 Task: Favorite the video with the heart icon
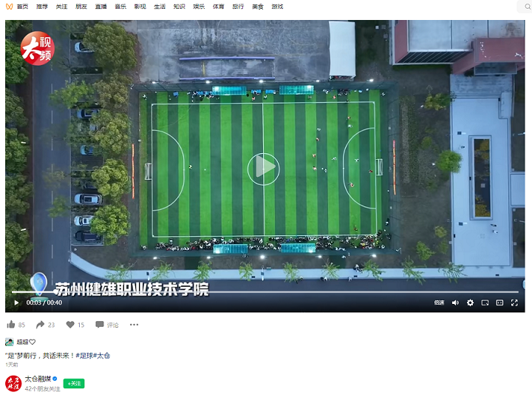(x=70, y=325)
